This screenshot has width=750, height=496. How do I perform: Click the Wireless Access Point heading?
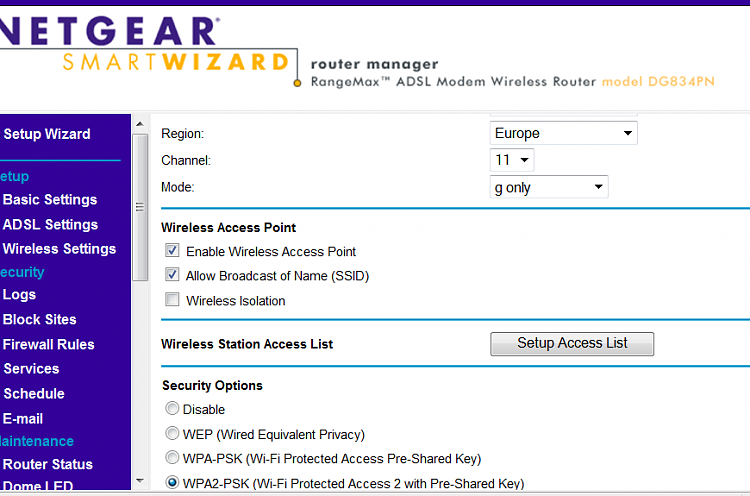coord(229,228)
